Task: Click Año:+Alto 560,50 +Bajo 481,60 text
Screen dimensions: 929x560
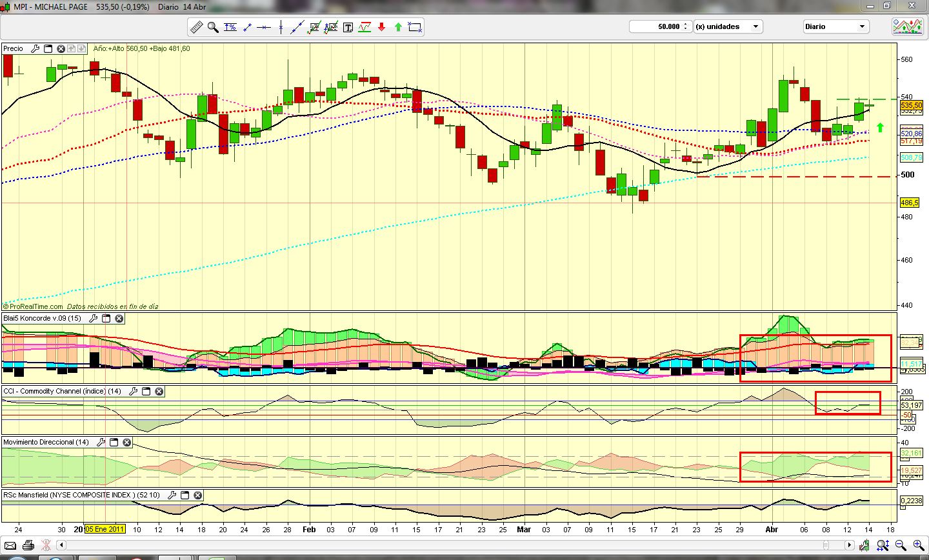Action: 141,48
